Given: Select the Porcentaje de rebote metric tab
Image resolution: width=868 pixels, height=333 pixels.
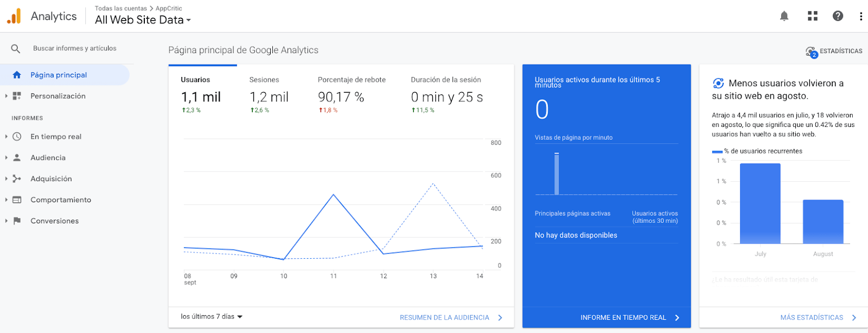Looking at the screenshot, I should pyautogui.click(x=352, y=94).
